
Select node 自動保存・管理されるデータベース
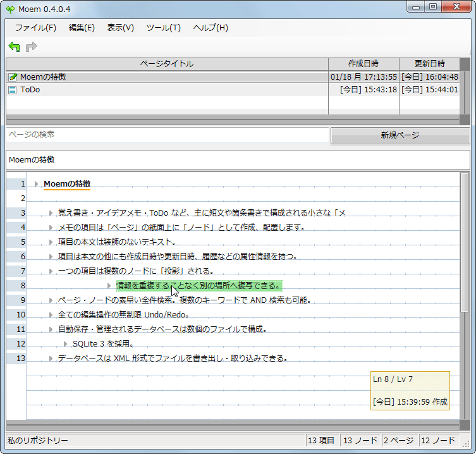pos(162,329)
